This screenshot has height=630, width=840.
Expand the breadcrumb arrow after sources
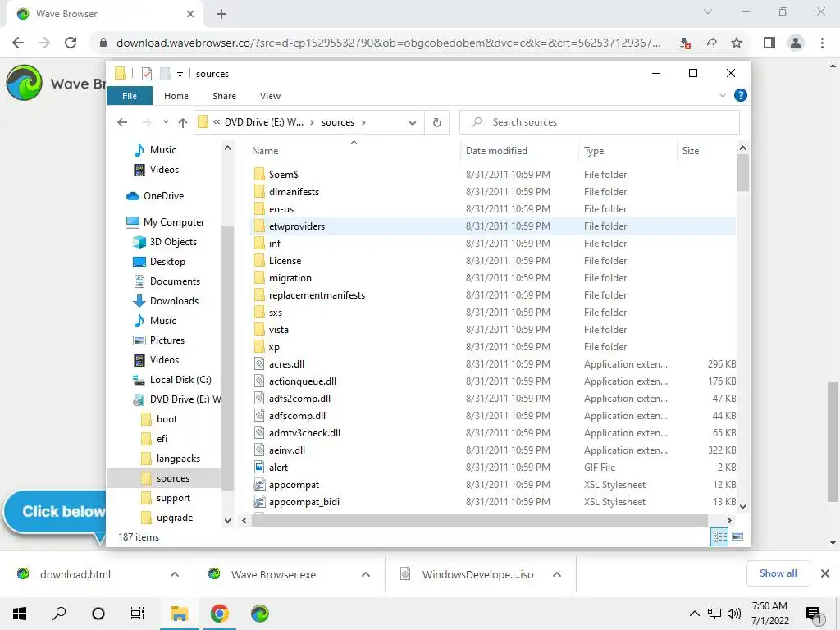363,123
